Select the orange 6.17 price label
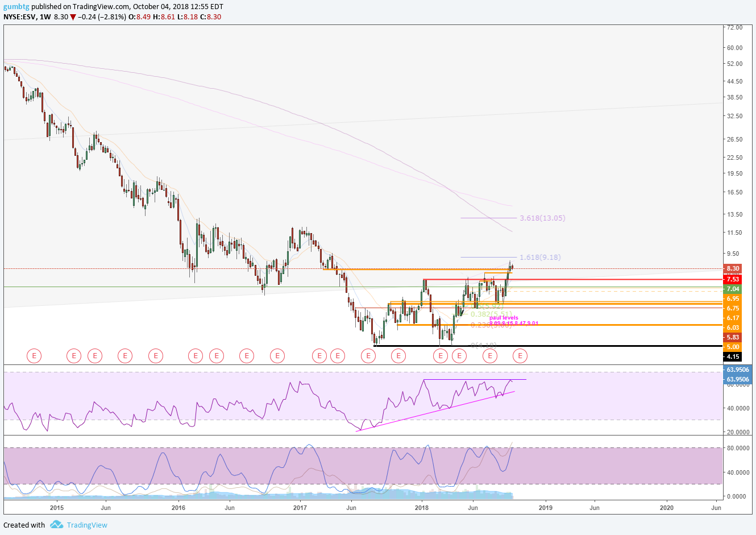 pos(733,318)
